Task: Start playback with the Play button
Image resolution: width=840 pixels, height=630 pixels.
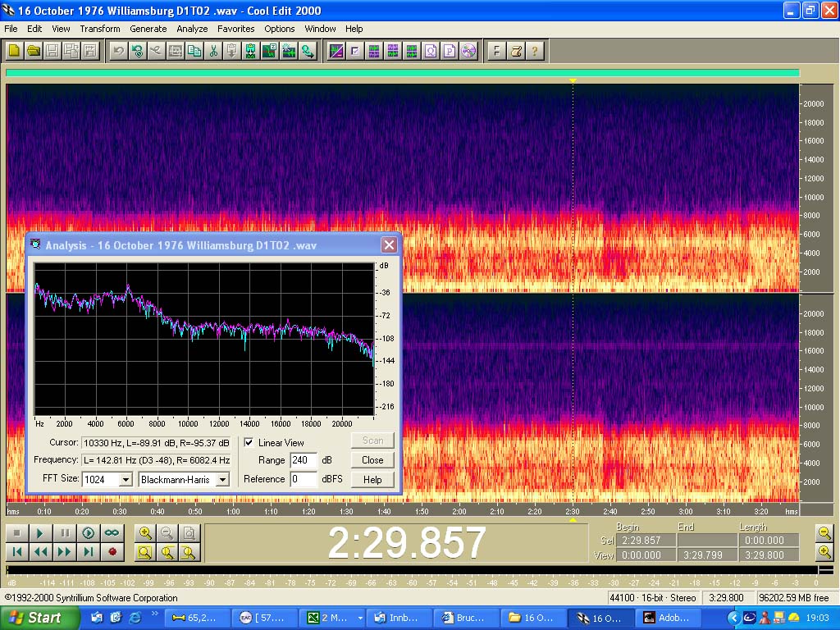Action: 39,533
